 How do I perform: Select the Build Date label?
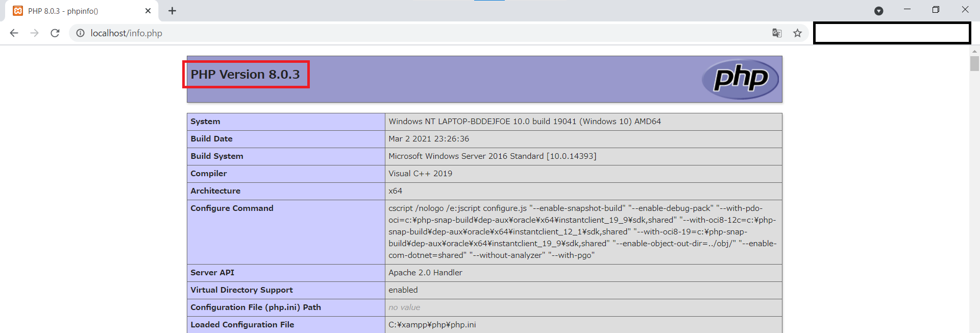click(x=211, y=139)
